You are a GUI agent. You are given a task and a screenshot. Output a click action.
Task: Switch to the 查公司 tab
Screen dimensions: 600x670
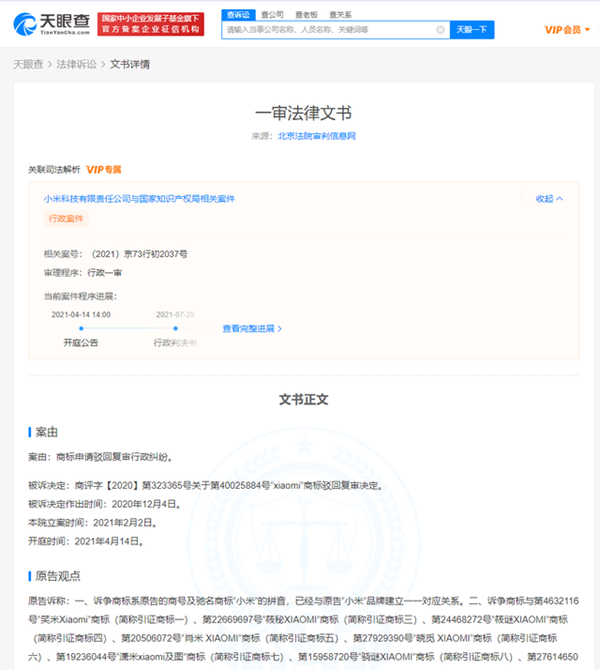coord(272,15)
